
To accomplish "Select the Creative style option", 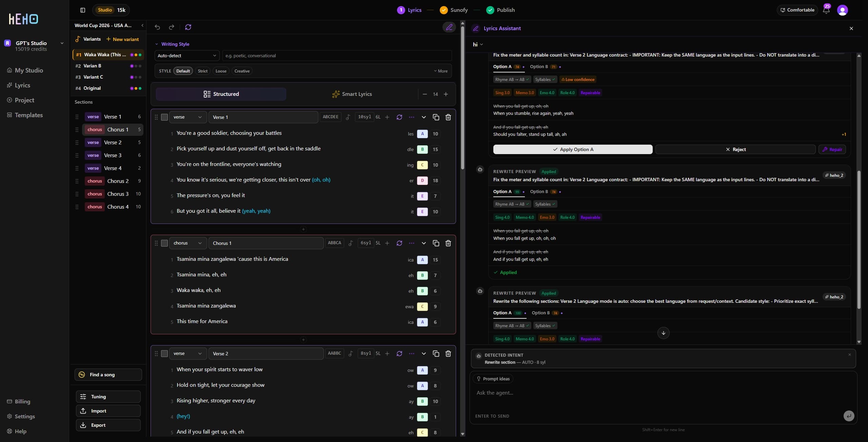I will 242,71.
